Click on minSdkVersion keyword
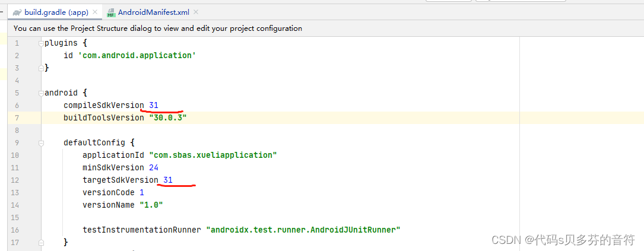 (113, 167)
